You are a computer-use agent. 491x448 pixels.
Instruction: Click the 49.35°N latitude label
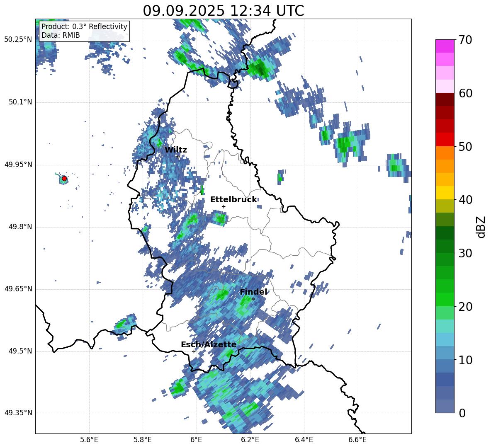18,413
